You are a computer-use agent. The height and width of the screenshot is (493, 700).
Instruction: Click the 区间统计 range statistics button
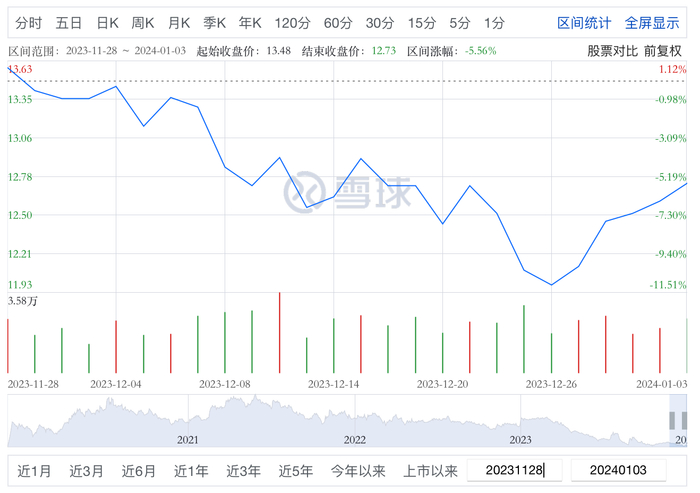pyautogui.click(x=583, y=22)
